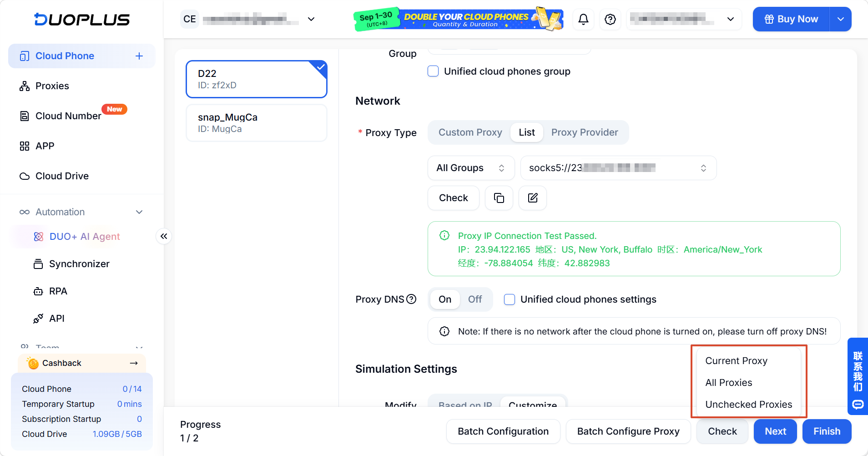Expand the Buy Now dropdown arrow
The width and height of the screenshot is (868, 456).
pos(841,19)
